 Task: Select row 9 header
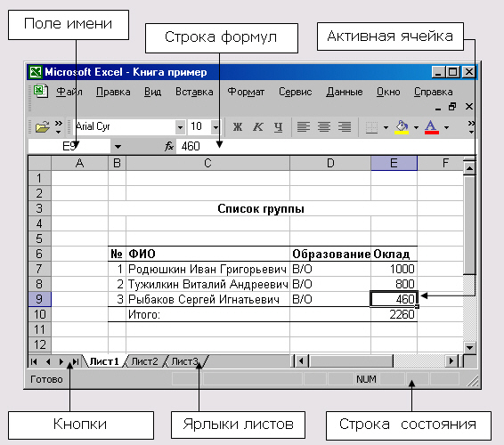pyautogui.click(x=39, y=299)
